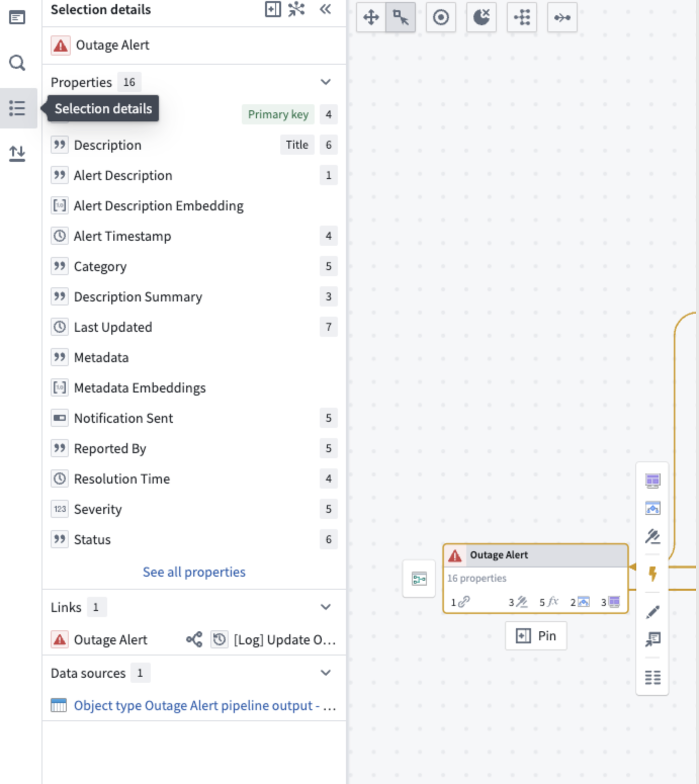Collapse the Selection details panel with double chevron

pos(325,9)
